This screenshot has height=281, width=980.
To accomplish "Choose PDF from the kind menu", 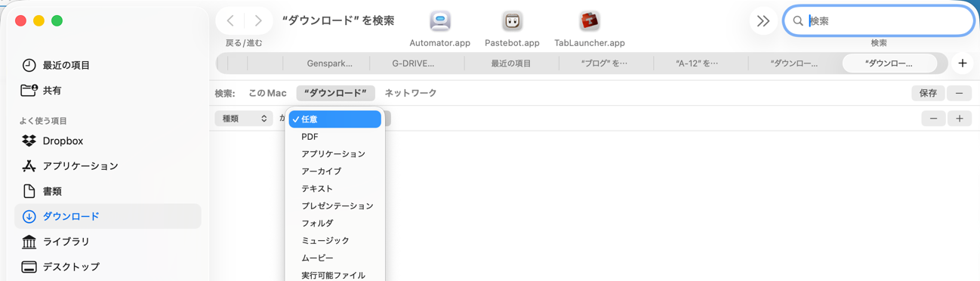I will [335, 137].
